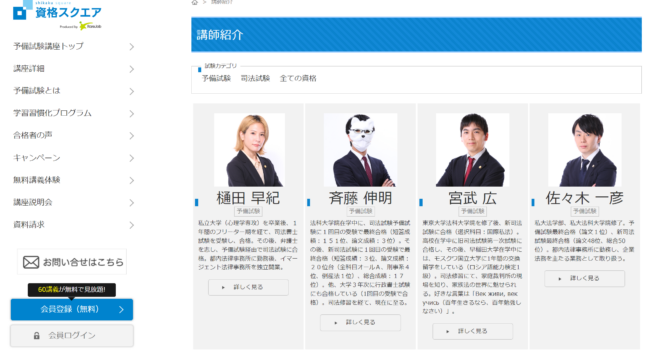Viewport: 650px width, 361px height.
Task: Open 宮武 広 profile photo
Action: pyautogui.click(x=473, y=150)
